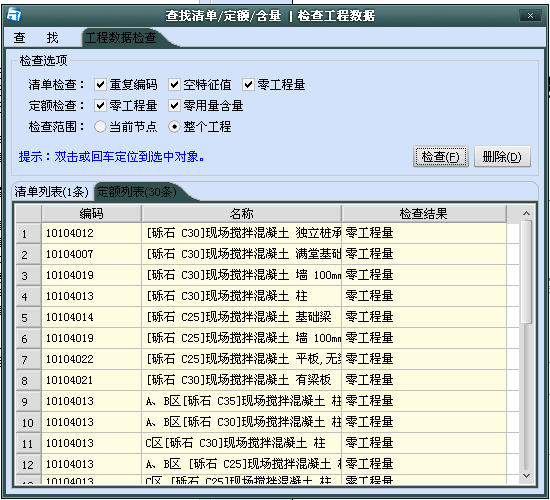The width and height of the screenshot is (550, 500).
Task: Select the 整个工程 radio option
Action: tap(174, 127)
